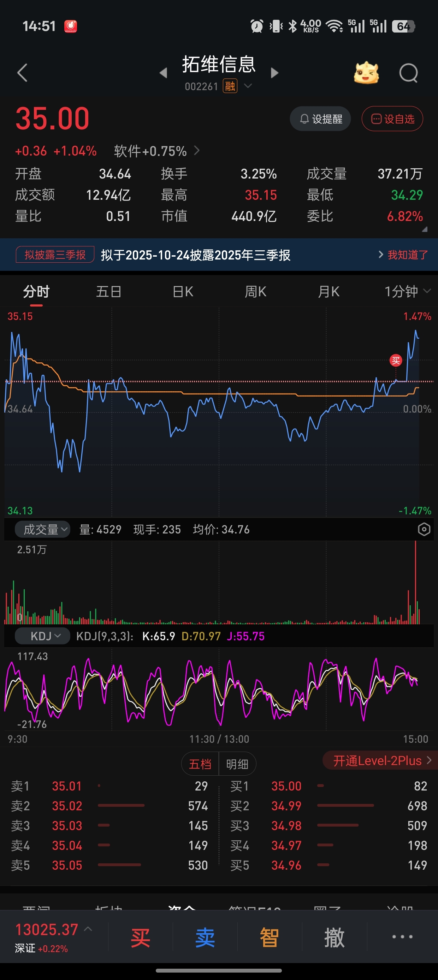The width and height of the screenshot is (438, 980).
Task: Expand 深证 index 13025.37 panel
Action: click(53, 937)
